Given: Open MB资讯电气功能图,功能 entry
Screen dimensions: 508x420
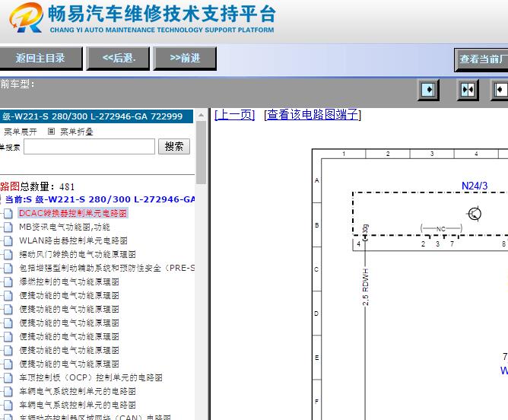Looking at the screenshot, I should [x=65, y=227].
